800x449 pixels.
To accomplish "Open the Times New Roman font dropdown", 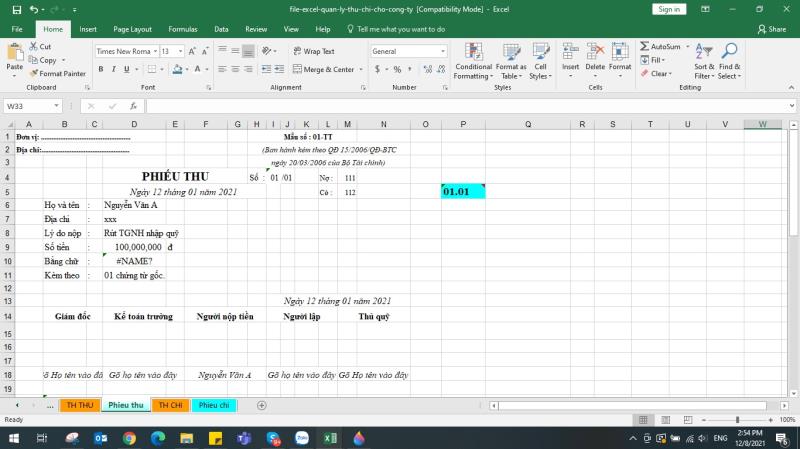I will [154, 51].
